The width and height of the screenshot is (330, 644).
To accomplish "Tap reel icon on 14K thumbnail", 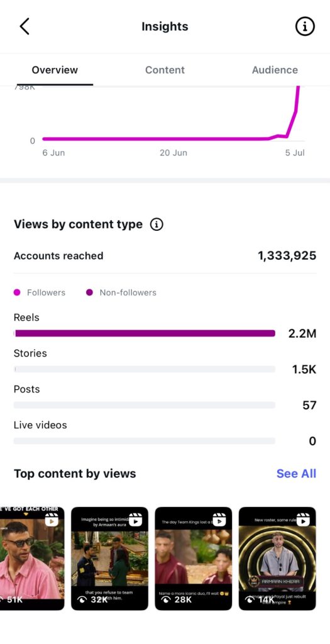I will click(x=302, y=519).
